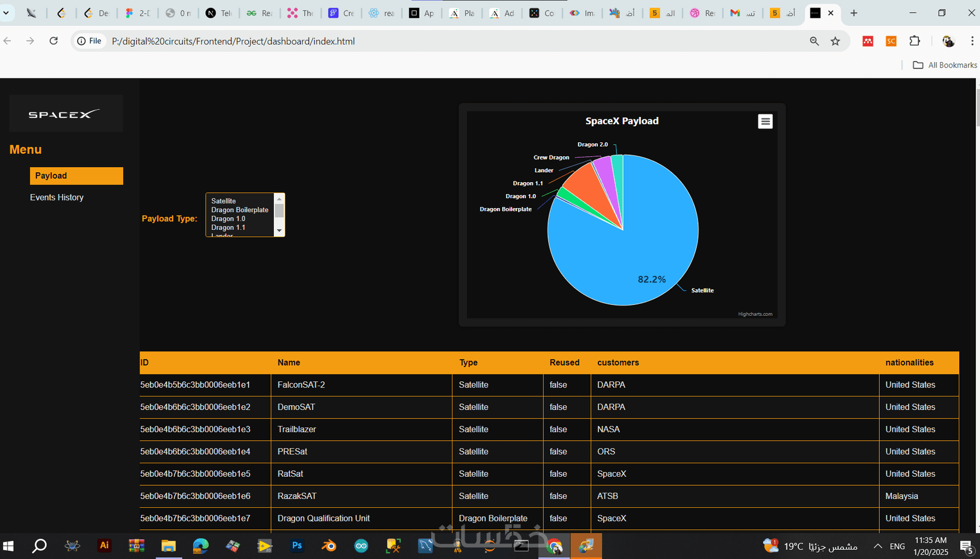
Task: Open the browser zoom magnifier icon
Action: (x=814, y=41)
